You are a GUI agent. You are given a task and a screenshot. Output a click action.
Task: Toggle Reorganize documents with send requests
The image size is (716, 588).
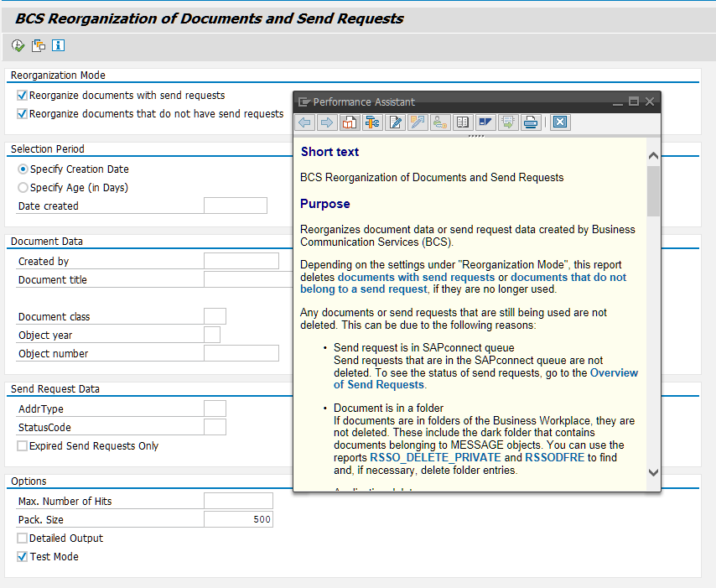tap(22, 96)
